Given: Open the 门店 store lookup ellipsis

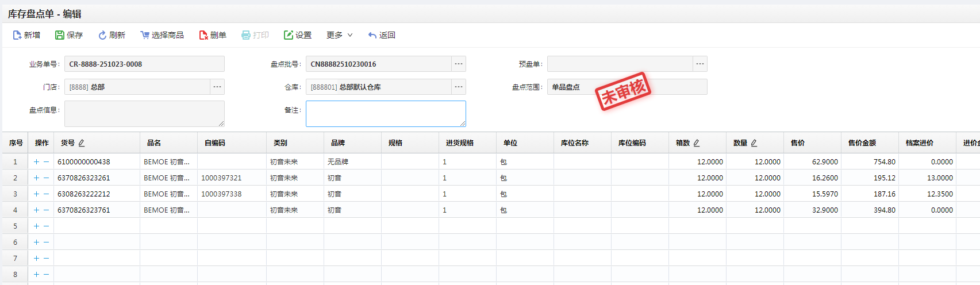Looking at the screenshot, I should [217, 87].
